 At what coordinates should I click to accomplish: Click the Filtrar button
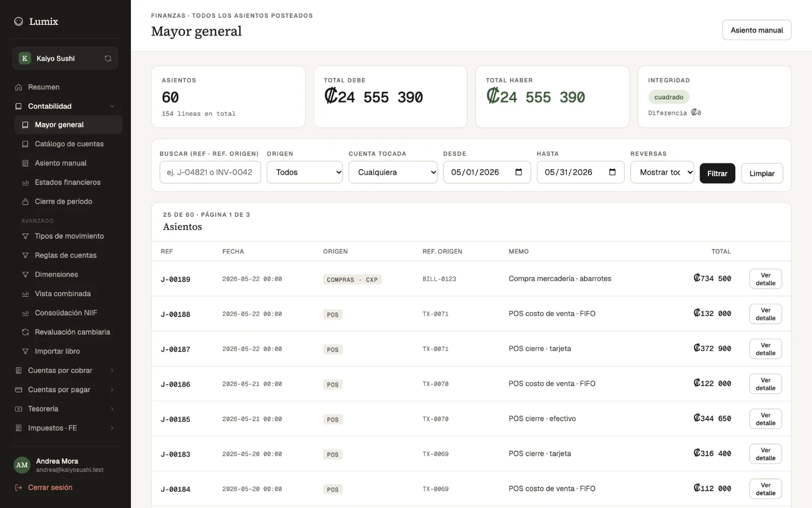pos(717,173)
